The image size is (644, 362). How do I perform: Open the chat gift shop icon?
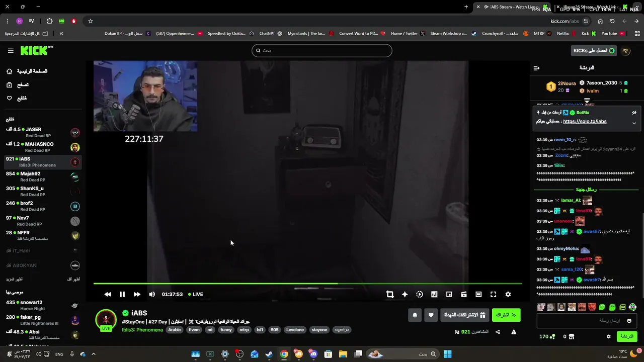click(572, 337)
